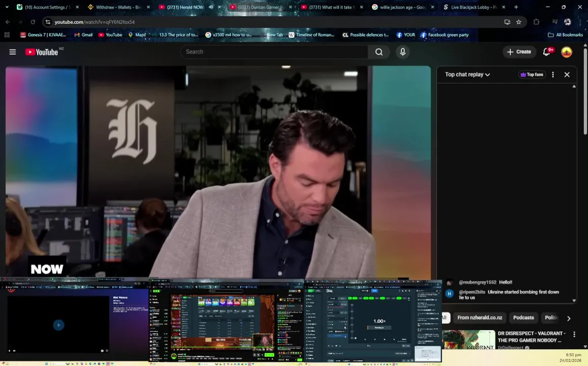Click the address bar URL
Screen dimensions: 588x366
95,22
